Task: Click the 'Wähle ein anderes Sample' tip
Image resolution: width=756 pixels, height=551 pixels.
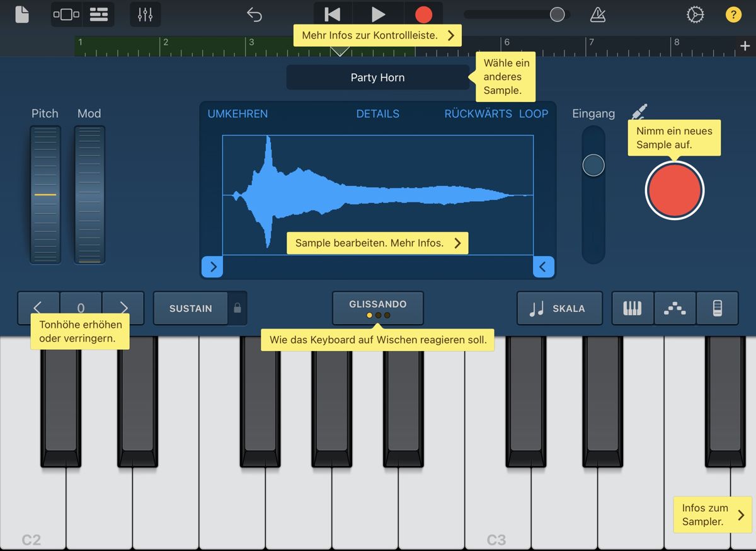Action: point(507,76)
